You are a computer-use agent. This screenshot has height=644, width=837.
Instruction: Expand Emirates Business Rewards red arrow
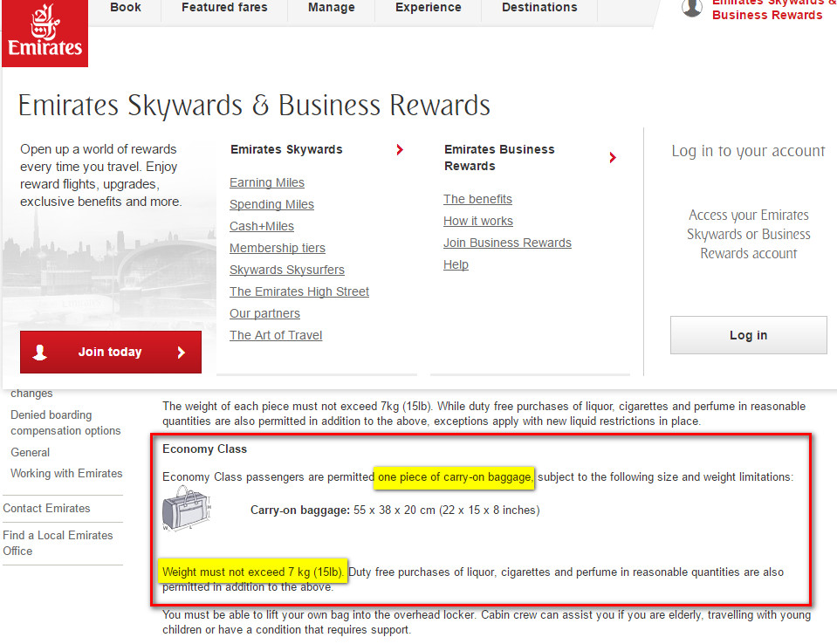coord(613,158)
